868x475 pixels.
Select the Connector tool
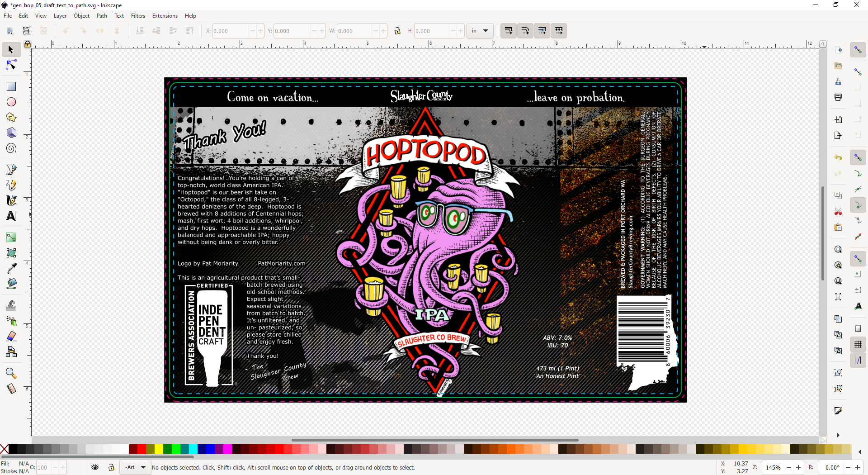click(x=11, y=351)
